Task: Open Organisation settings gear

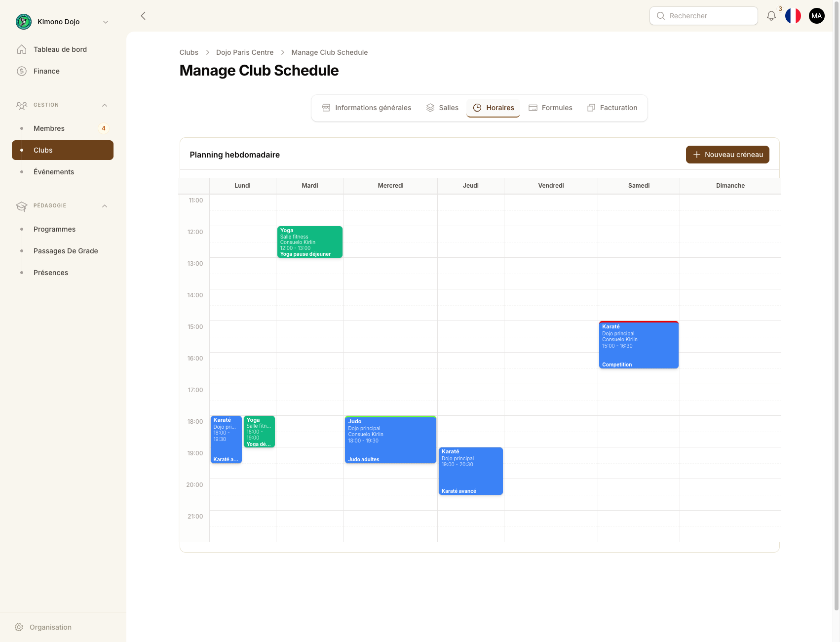Action: [19, 627]
